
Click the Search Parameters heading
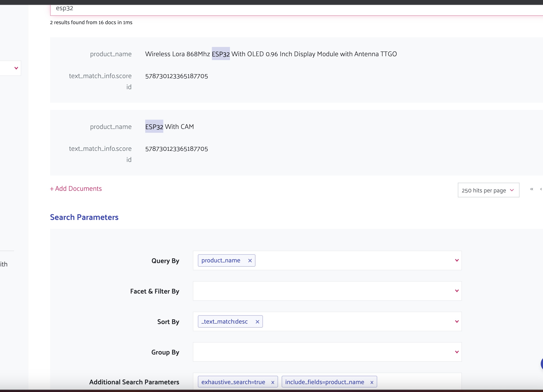(84, 217)
